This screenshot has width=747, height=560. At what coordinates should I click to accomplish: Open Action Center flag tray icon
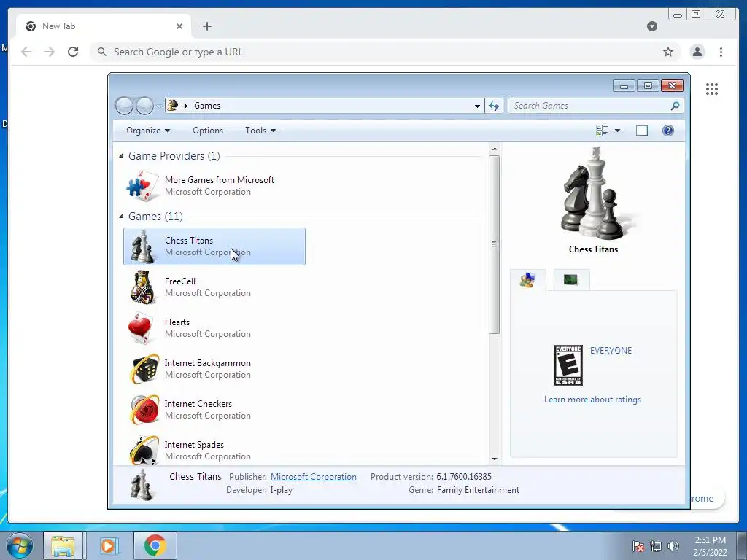coord(638,546)
